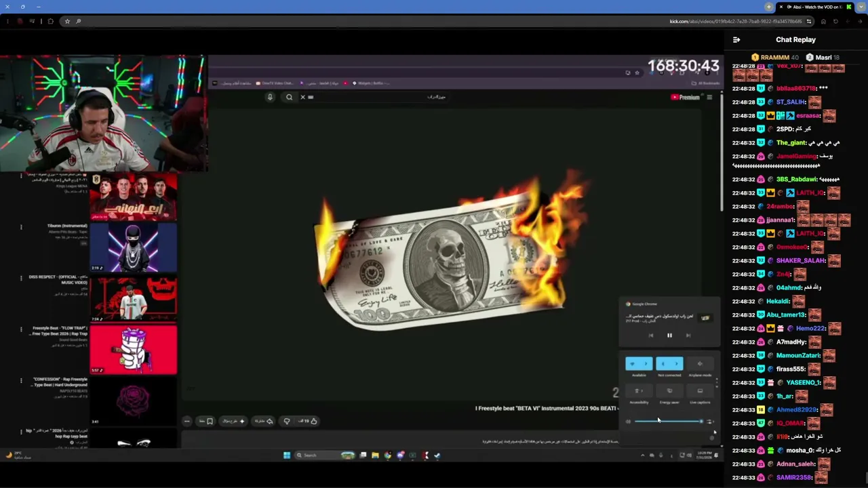Open the All Bookmarks folder

[705, 83]
